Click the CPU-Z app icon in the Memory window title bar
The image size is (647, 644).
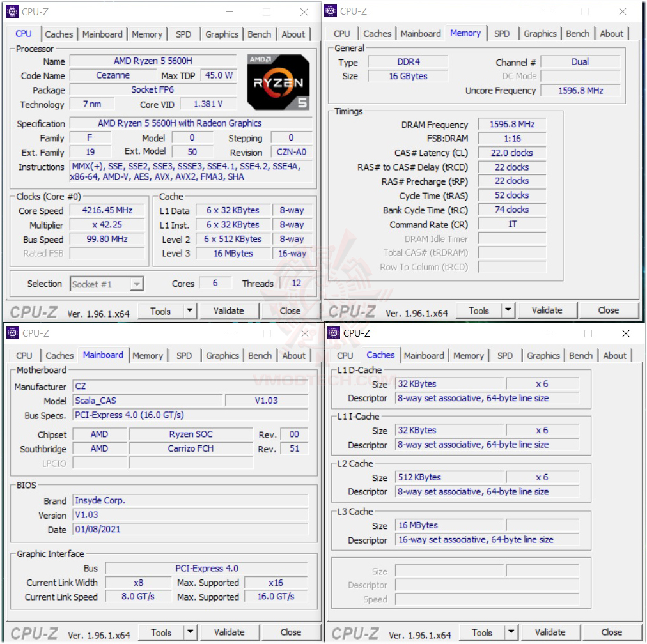click(x=331, y=11)
